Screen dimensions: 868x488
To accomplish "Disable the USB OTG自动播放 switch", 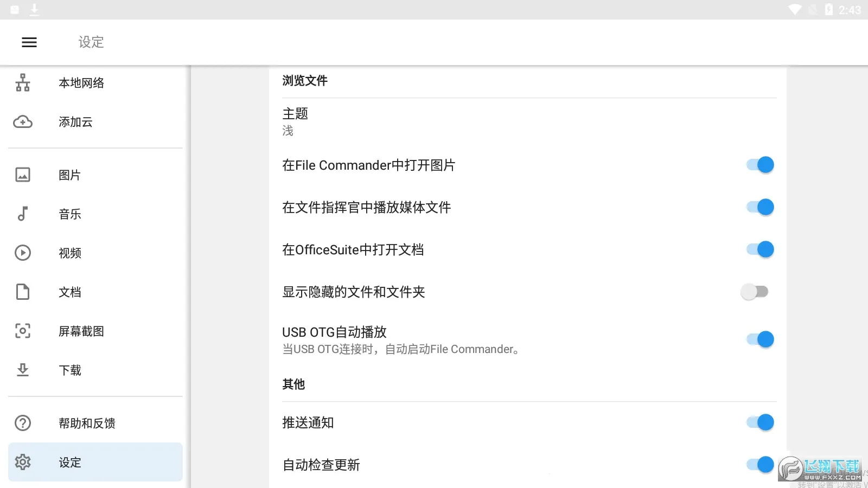I will [x=759, y=339].
